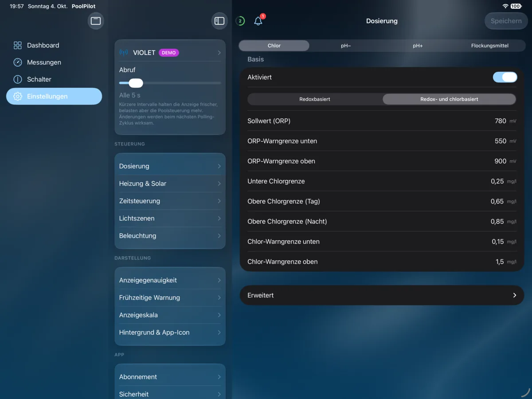This screenshot has width=532, height=399.
Task: Tap the Wi-Fi status icon
Action: click(505, 6)
